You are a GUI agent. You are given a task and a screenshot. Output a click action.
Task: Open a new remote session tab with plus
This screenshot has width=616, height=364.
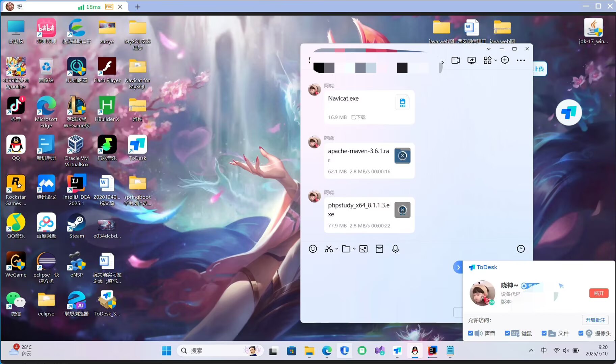tap(138, 7)
